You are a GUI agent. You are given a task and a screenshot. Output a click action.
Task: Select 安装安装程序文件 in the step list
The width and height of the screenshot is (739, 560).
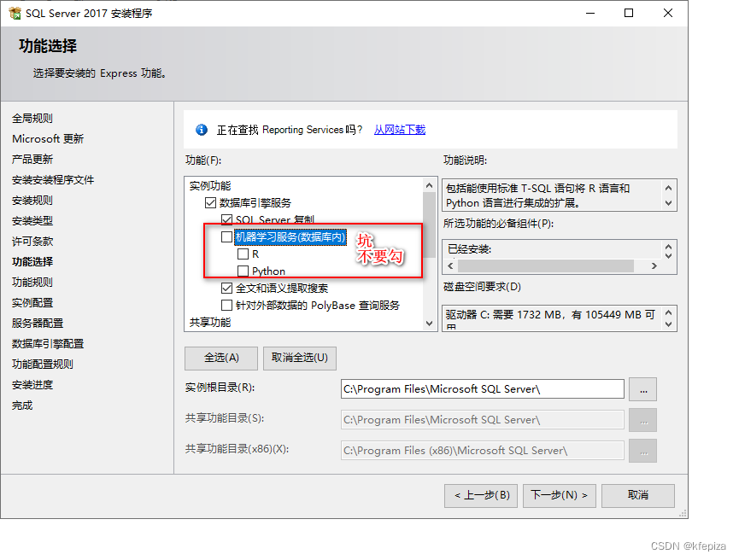tap(53, 180)
